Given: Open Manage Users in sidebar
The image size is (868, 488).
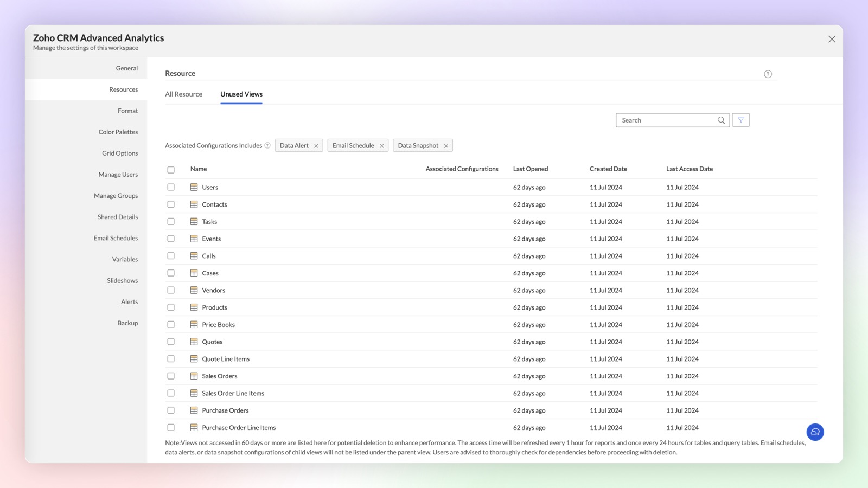Looking at the screenshot, I should 86,175.
